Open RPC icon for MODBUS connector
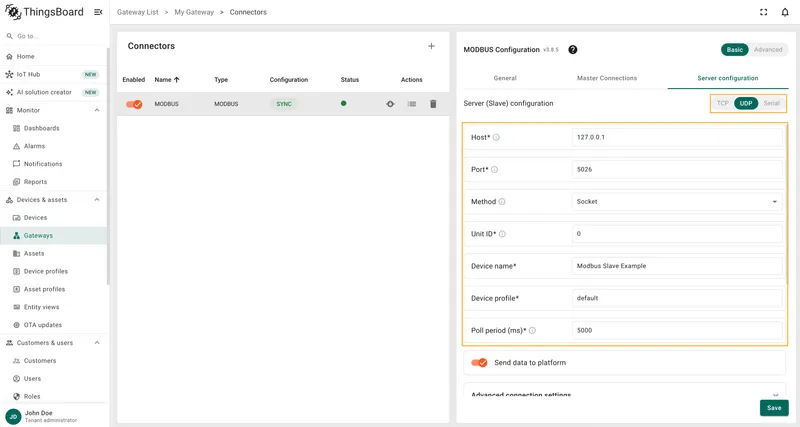The height and width of the screenshot is (427, 800). [x=390, y=104]
